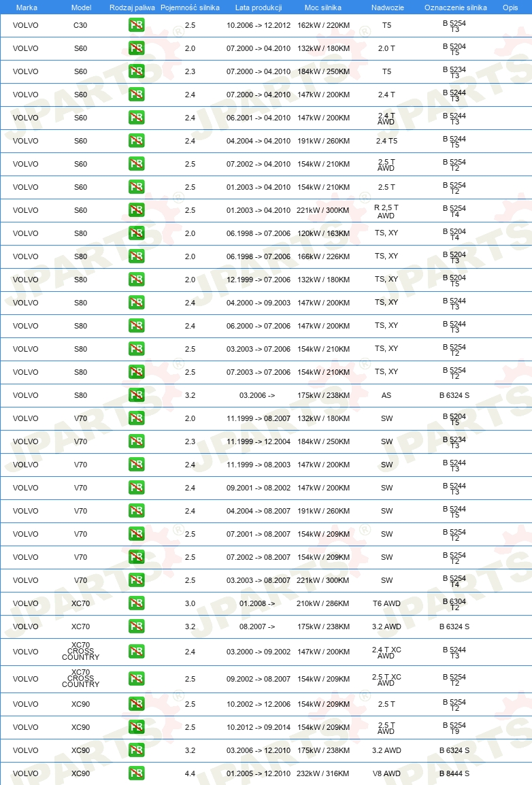Select the B 6304 T2 engine code cell

click(x=454, y=604)
